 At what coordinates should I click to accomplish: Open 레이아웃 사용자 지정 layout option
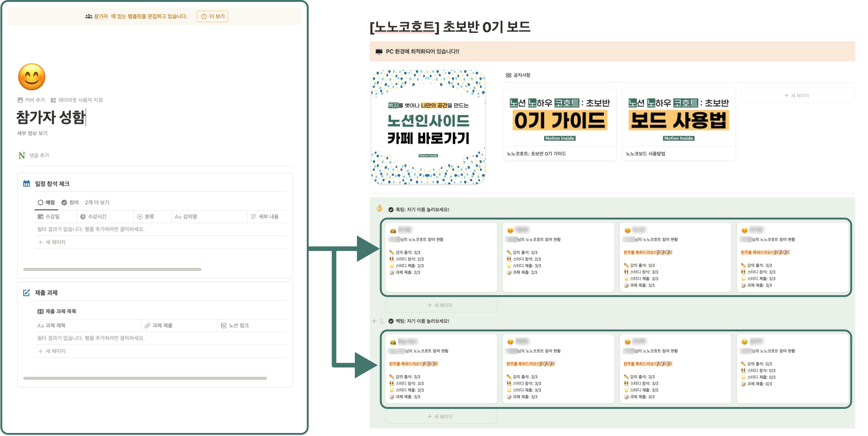click(77, 100)
